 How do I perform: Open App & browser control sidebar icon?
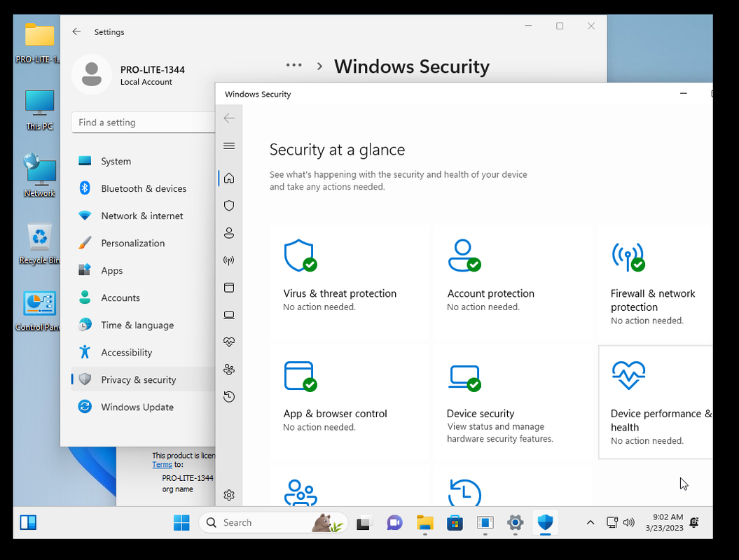(x=229, y=288)
